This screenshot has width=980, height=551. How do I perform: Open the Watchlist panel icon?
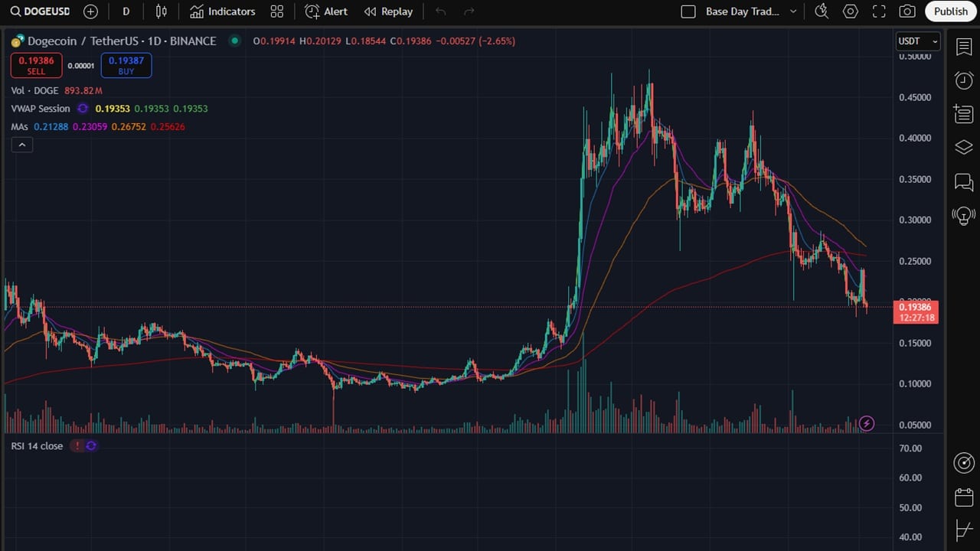964,47
